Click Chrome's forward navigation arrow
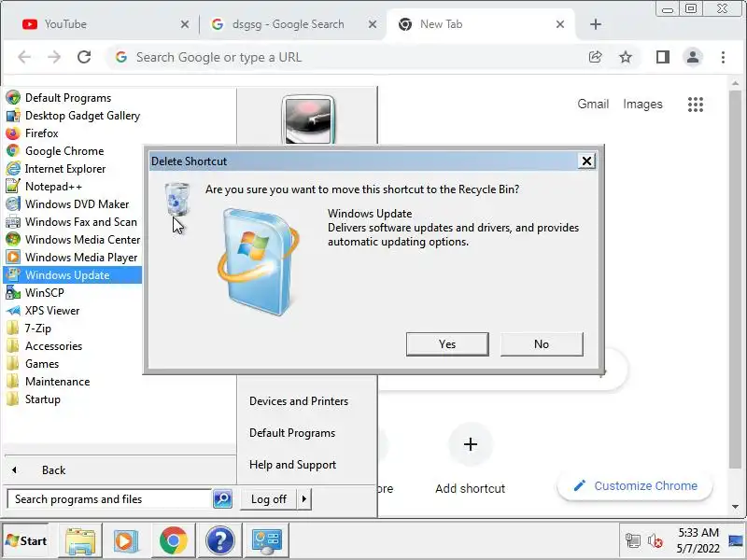Screen dimensions: 747x560 pyautogui.click(x=54, y=57)
